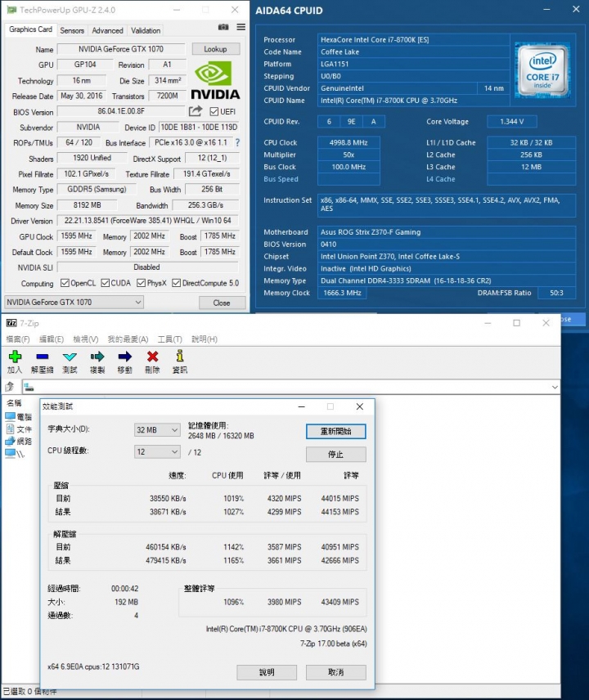Toggle the UEFI checkbox in GPU-Z
Image resolution: width=589 pixels, height=700 pixels.
coord(214,111)
